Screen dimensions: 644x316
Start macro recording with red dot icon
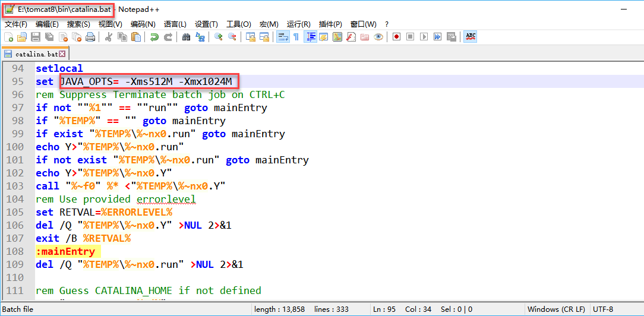point(396,37)
